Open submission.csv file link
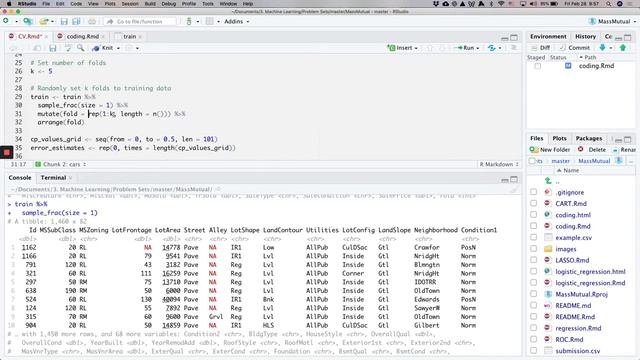 coord(578,351)
